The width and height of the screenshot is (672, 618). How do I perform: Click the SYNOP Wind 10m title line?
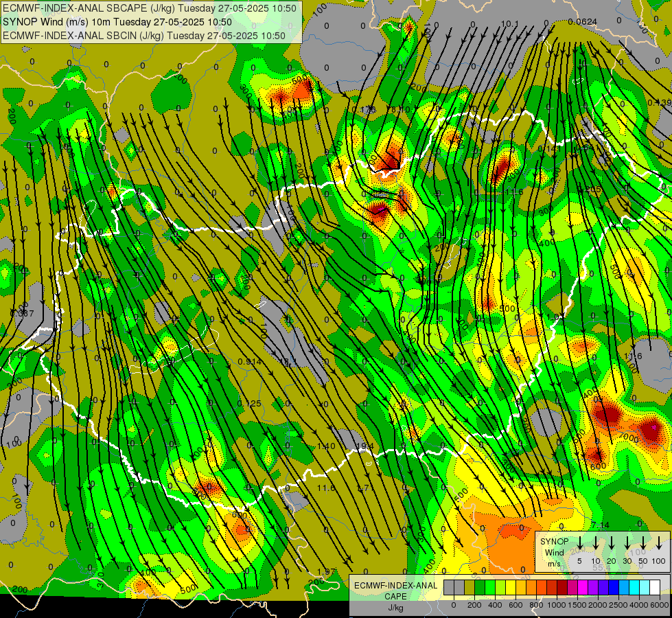pos(117,22)
